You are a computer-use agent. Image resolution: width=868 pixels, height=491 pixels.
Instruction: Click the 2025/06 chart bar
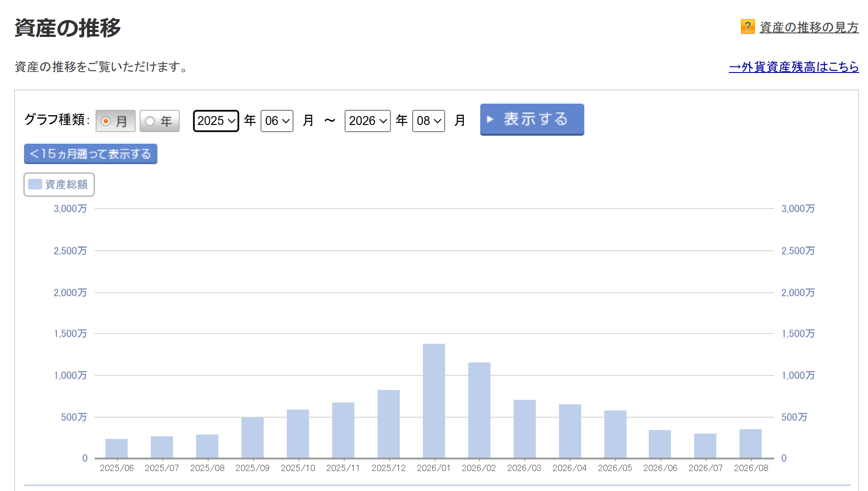[117, 448]
